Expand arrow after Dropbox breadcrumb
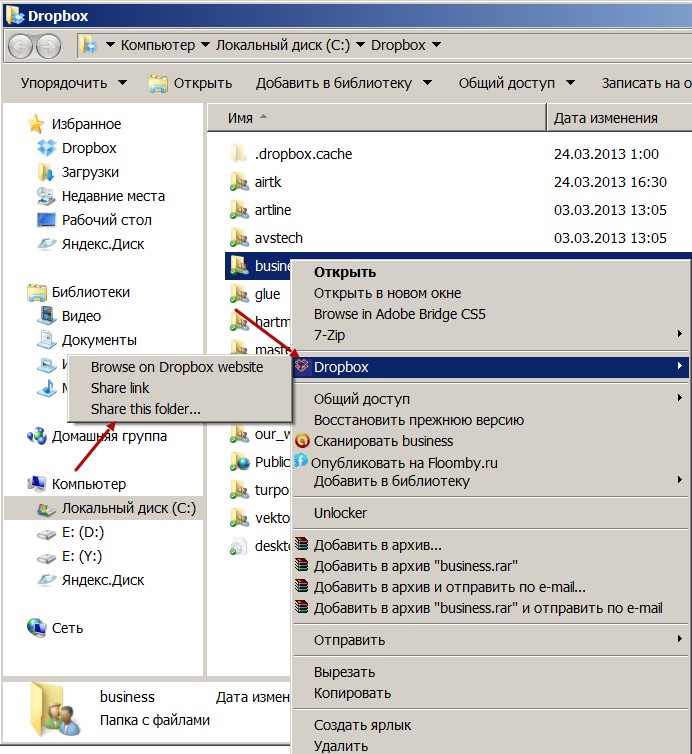 [437, 45]
